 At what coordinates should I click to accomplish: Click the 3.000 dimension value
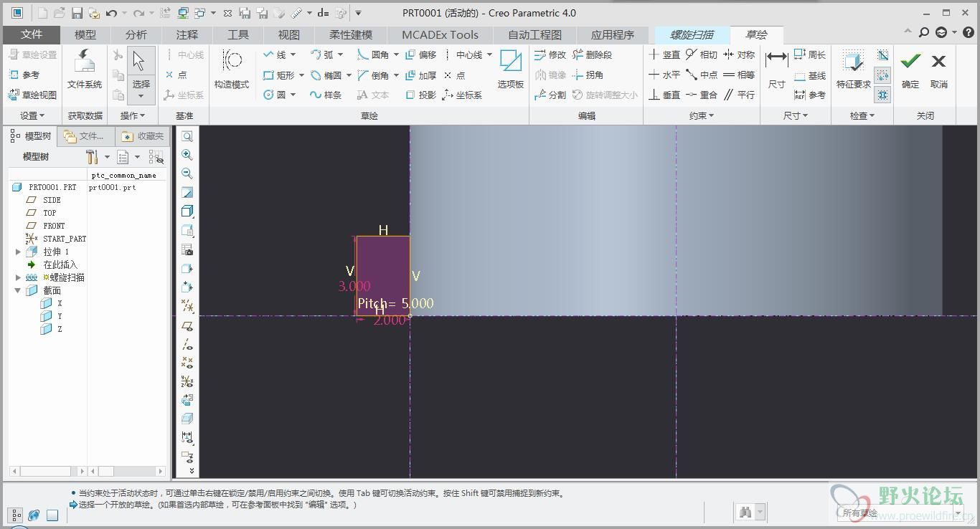(x=354, y=286)
